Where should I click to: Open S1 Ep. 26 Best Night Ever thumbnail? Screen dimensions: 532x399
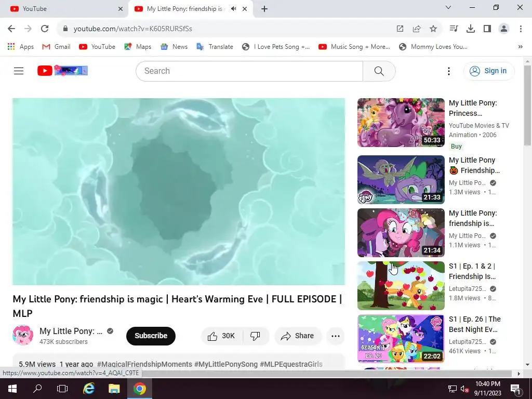click(401, 339)
